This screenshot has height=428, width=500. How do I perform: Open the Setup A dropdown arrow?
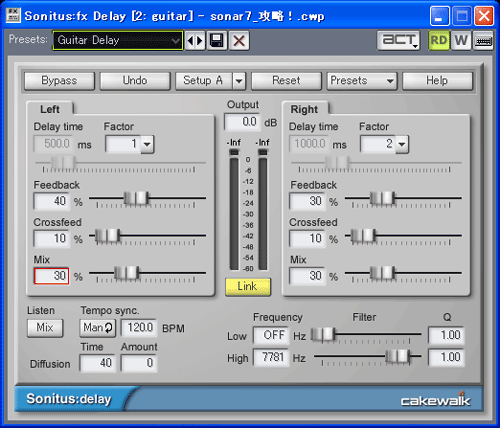239,81
